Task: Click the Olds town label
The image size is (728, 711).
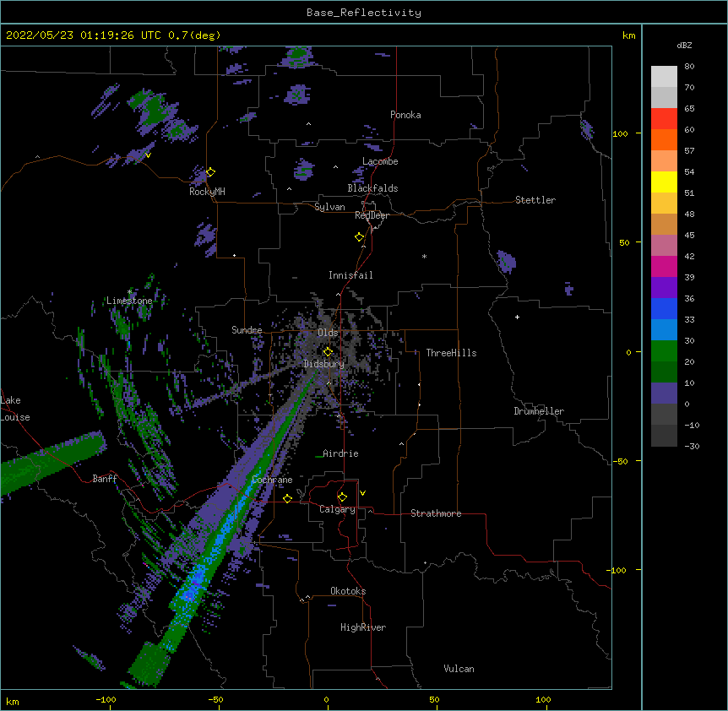Action: pyautogui.click(x=328, y=333)
